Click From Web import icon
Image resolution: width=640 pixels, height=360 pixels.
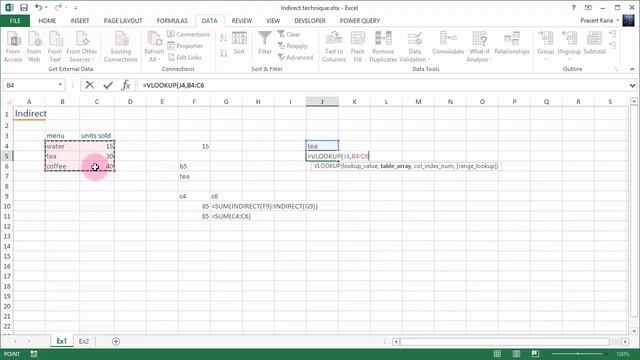tap(34, 47)
